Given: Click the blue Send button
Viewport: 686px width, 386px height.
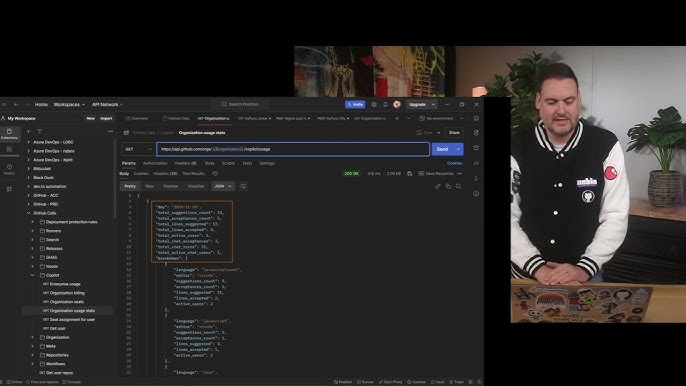Looking at the screenshot, I should 442,149.
